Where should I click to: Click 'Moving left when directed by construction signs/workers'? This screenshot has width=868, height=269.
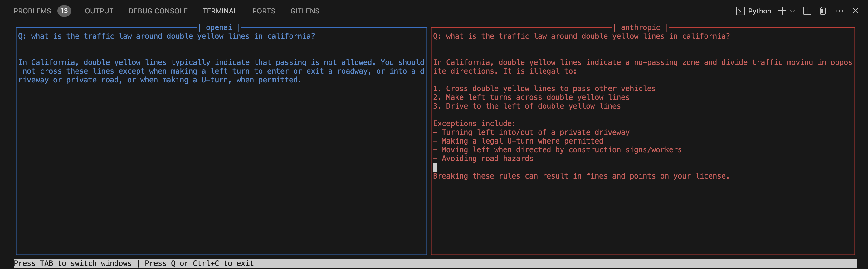(562, 150)
